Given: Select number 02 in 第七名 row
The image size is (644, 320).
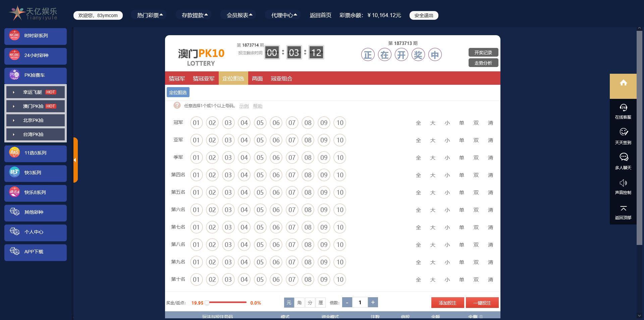Looking at the screenshot, I should [212, 227].
